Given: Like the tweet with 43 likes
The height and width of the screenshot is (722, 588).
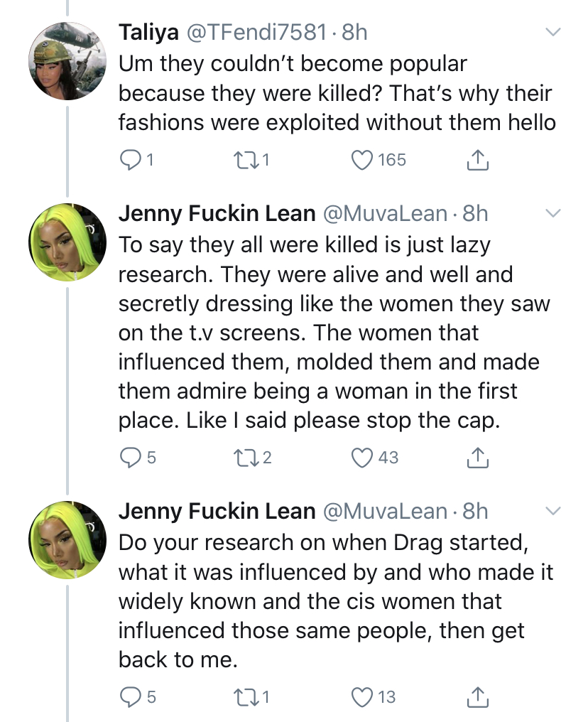Looking at the screenshot, I should click(x=361, y=458).
